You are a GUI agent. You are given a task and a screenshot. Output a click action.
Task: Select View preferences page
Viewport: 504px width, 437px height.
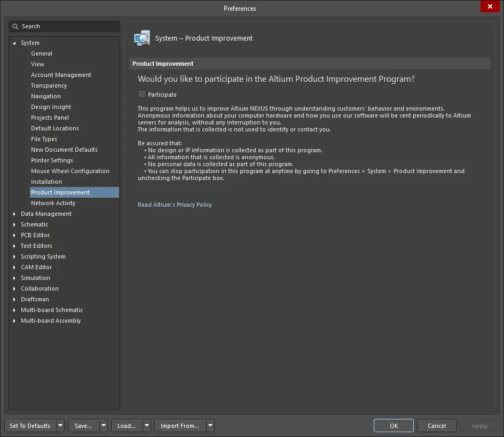tap(37, 64)
